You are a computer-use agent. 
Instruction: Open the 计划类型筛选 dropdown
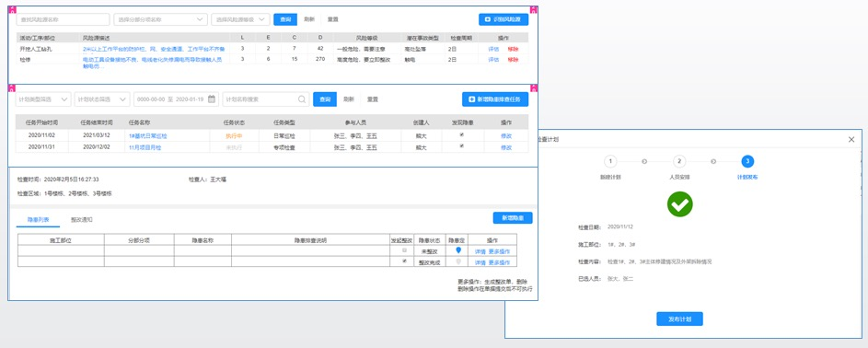click(43, 99)
